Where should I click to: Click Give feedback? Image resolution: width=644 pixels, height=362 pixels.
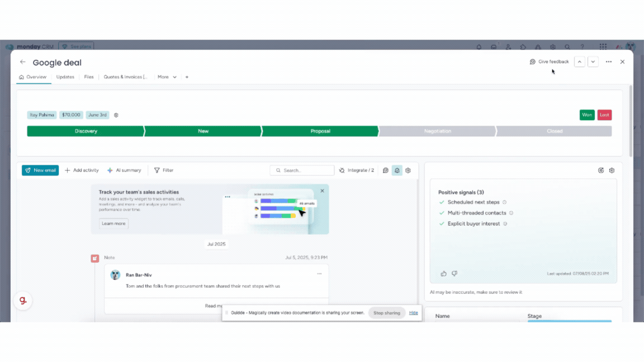click(549, 61)
